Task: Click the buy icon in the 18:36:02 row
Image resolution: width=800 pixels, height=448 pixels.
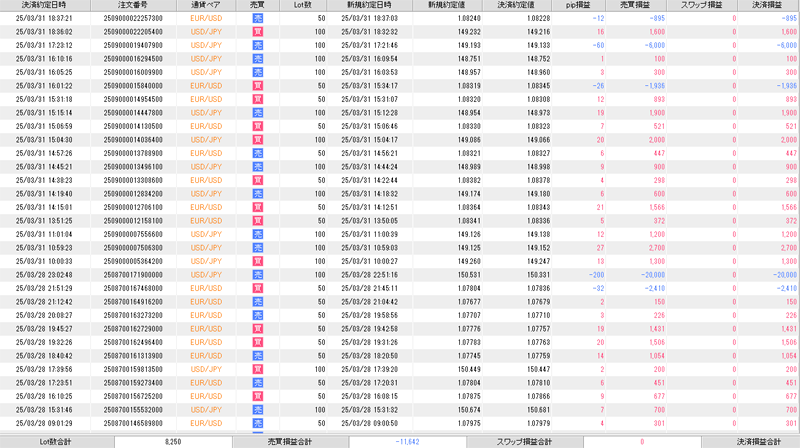Action: point(258,32)
